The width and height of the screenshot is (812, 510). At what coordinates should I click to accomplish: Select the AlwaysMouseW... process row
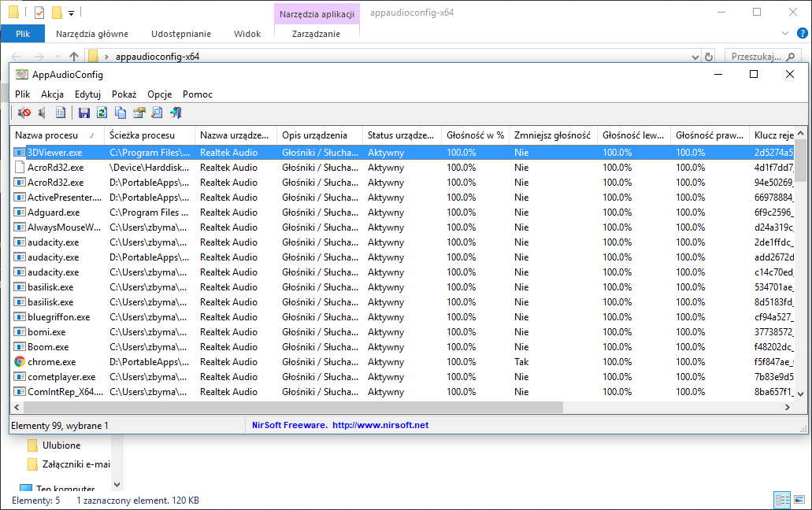(403, 227)
